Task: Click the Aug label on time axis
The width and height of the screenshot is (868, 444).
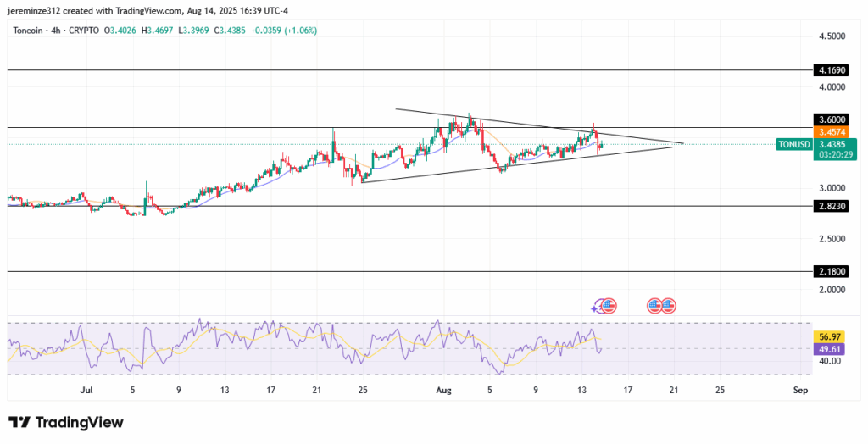Action: [444, 391]
